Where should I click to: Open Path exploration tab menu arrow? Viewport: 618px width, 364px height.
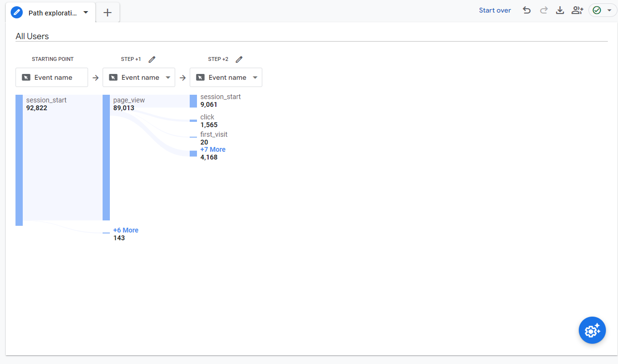(86, 13)
